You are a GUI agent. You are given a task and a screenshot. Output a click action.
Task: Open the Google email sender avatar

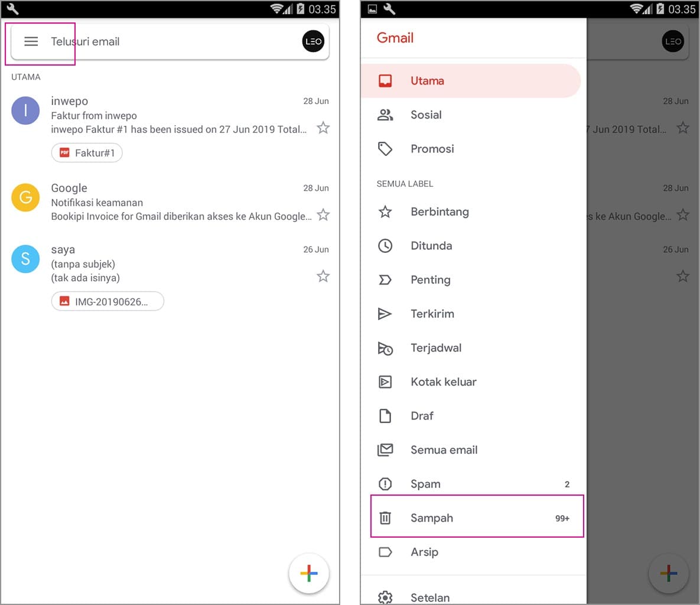pos(25,197)
